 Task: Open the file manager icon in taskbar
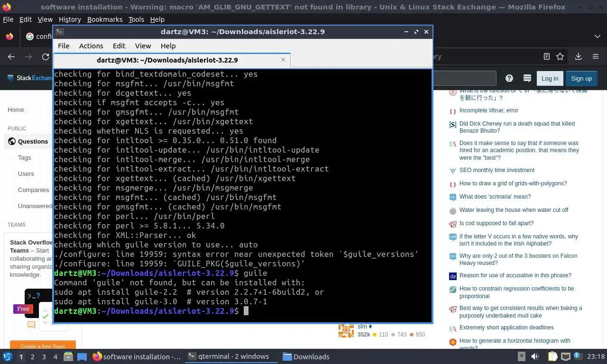click(x=68, y=356)
